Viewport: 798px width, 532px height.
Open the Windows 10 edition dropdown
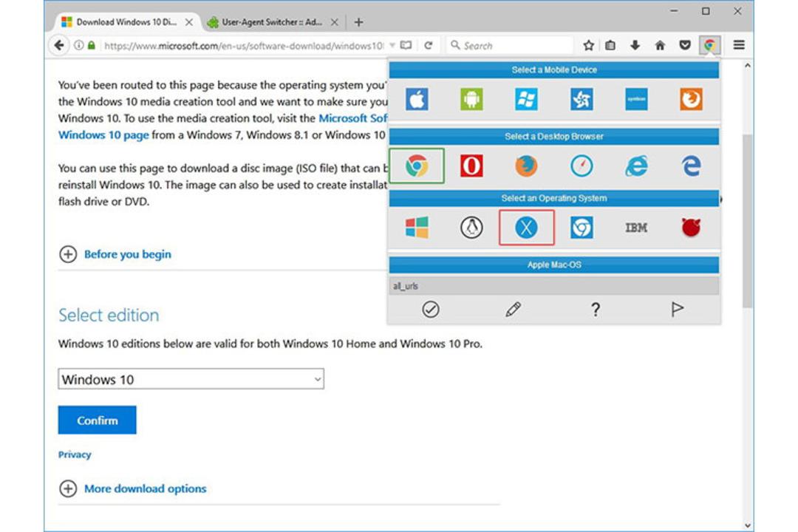pos(191,379)
